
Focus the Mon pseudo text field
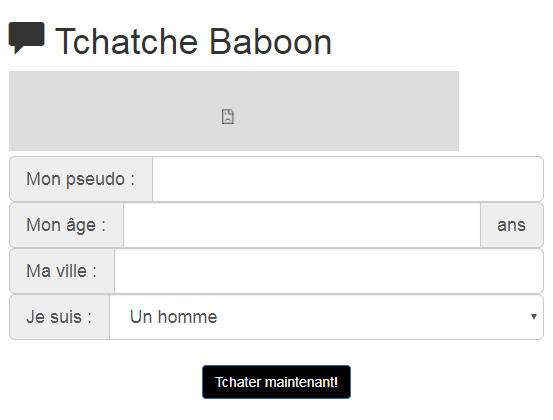[x=348, y=179]
